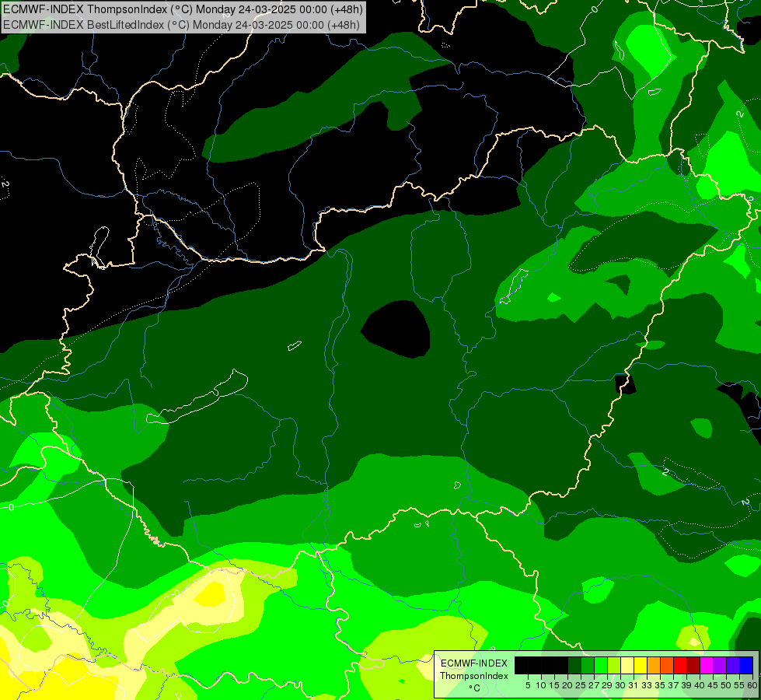
Task: Click the yellow-green 29–30 legend swatch
Action: click(614, 665)
